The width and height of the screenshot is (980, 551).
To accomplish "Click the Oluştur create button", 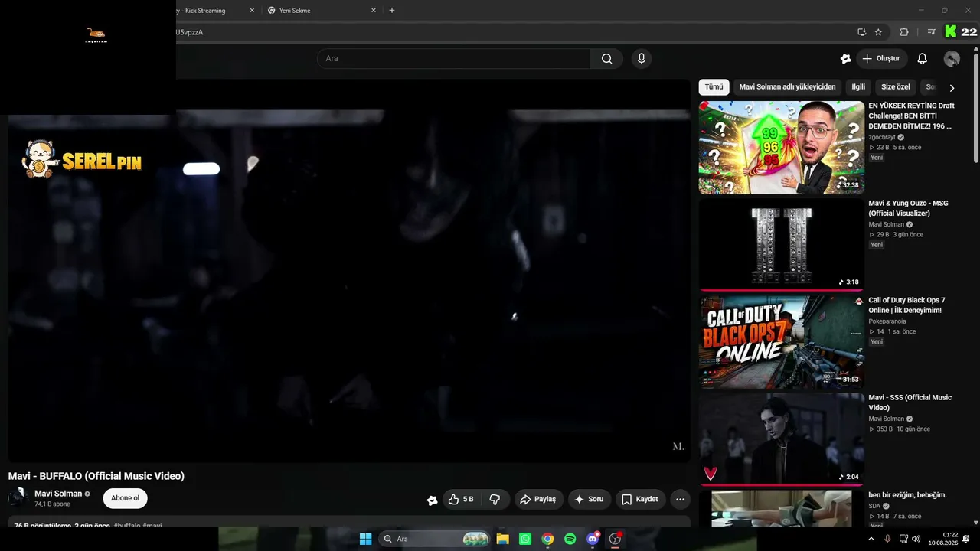I will coord(880,59).
